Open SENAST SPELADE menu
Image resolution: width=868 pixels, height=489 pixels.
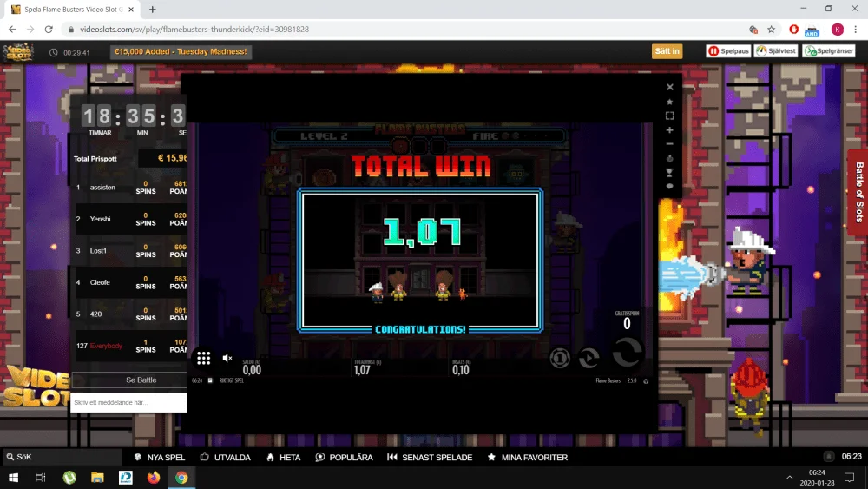(x=430, y=458)
